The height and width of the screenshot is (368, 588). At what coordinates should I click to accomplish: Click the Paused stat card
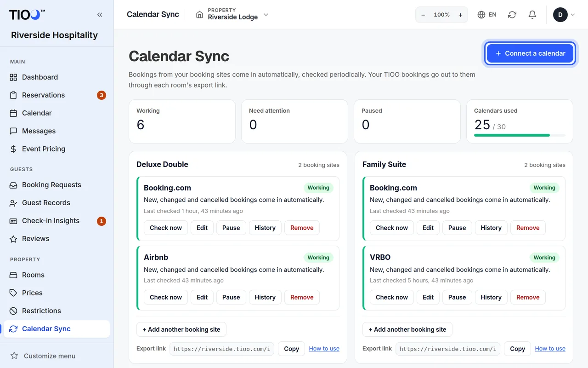407,121
